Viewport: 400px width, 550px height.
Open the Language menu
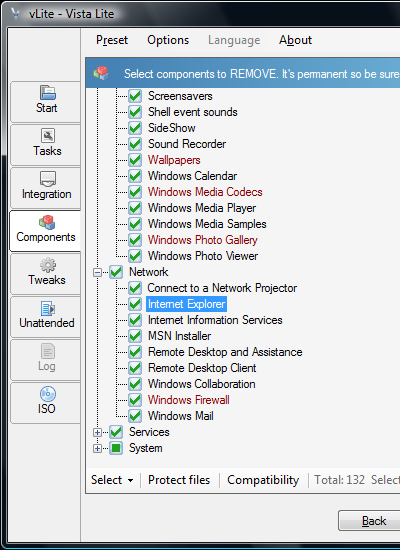[x=234, y=40]
